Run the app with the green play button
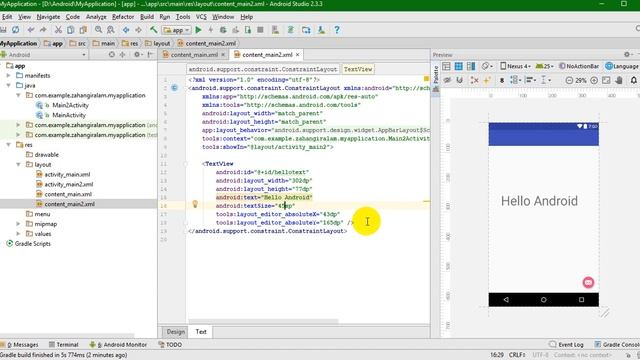 tap(198, 30)
